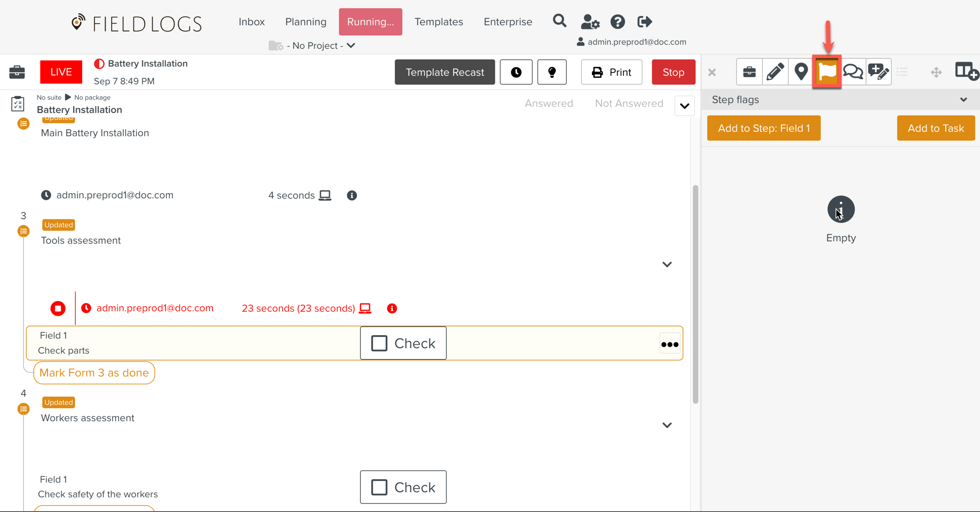Check the 'Check parts' checkbox
Image resolution: width=980 pixels, height=512 pixels.
click(x=379, y=343)
